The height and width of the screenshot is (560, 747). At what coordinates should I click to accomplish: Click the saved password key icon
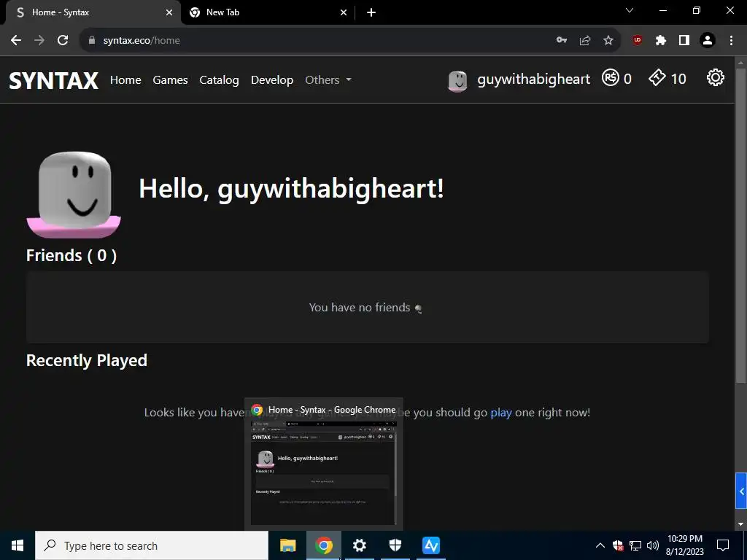(x=562, y=41)
